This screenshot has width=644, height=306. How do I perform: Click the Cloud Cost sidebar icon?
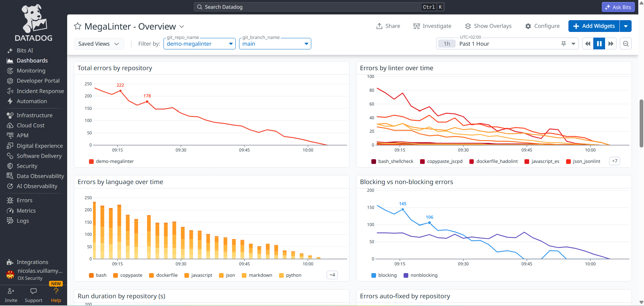[x=10, y=125]
